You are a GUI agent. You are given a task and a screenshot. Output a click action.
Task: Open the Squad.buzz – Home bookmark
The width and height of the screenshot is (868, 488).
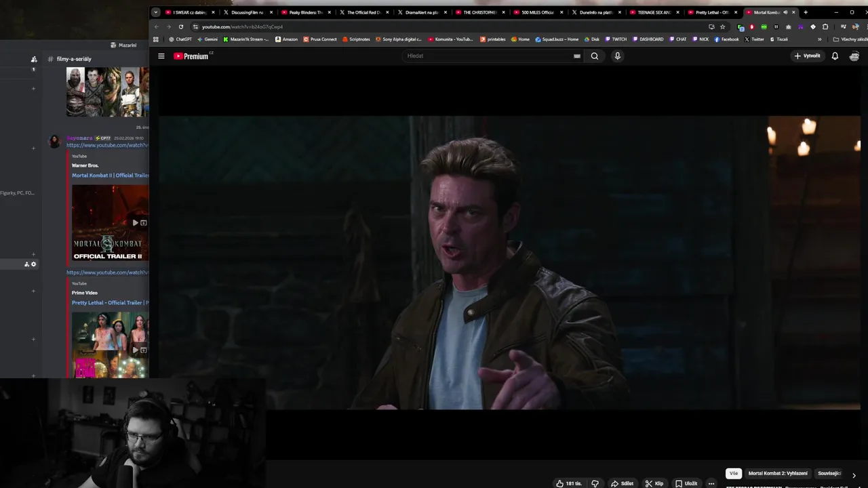[557, 39]
